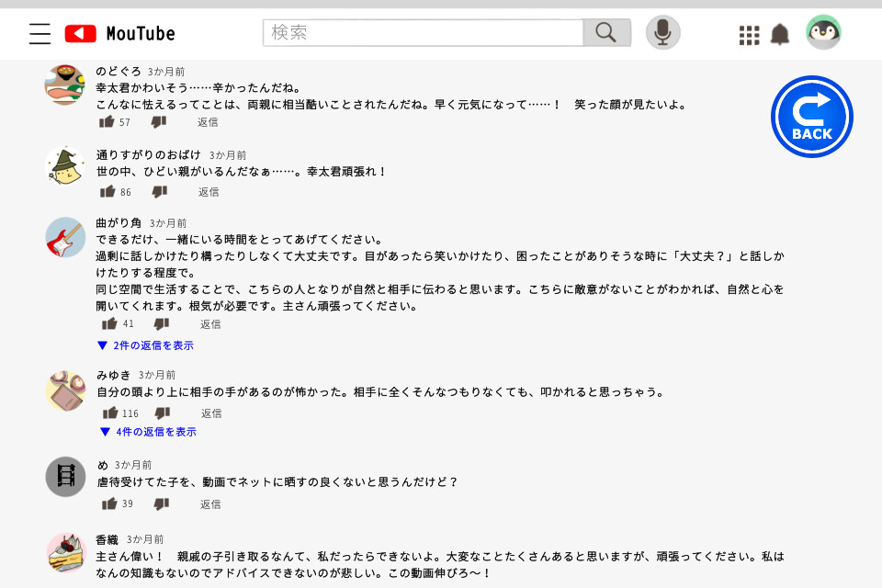
Task: Open the apps grid icon
Action: [749, 35]
